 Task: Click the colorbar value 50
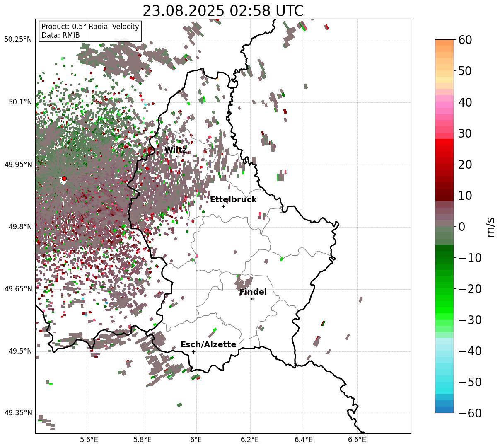coord(465,71)
